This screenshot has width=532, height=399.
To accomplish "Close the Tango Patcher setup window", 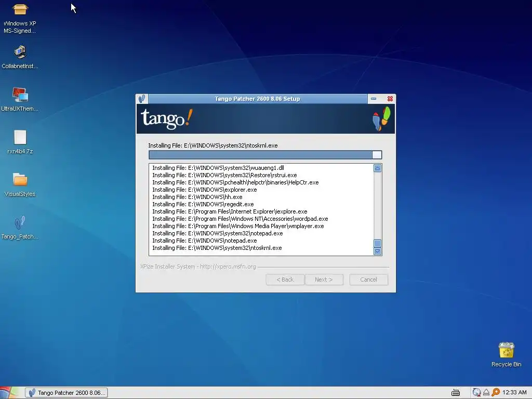I will (390, 99).
